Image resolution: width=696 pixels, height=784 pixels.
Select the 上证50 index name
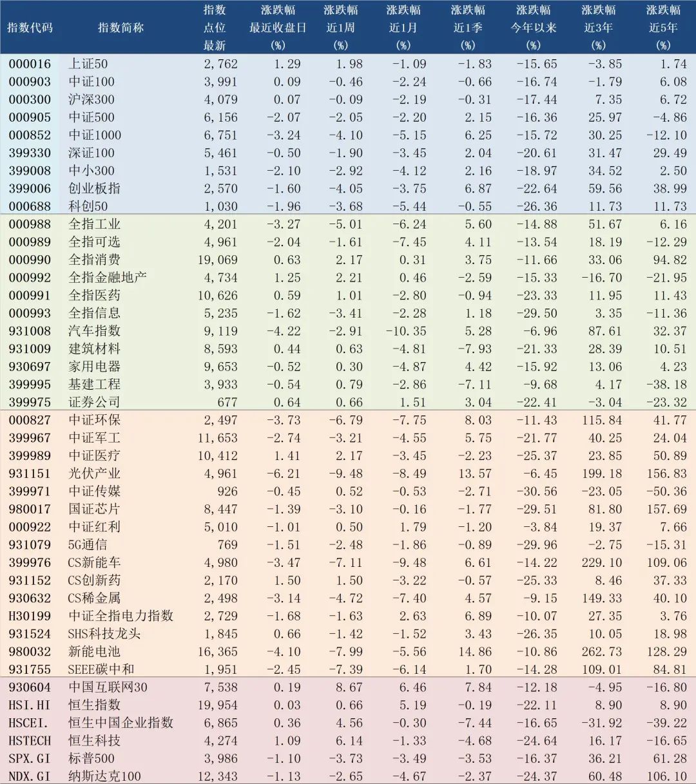[88, 64]
